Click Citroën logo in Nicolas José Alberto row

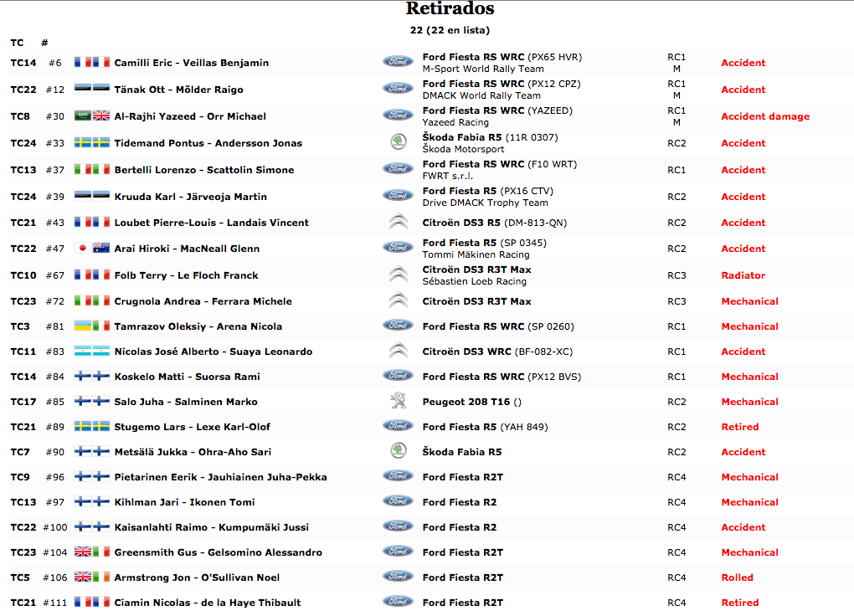pos(399,351)
